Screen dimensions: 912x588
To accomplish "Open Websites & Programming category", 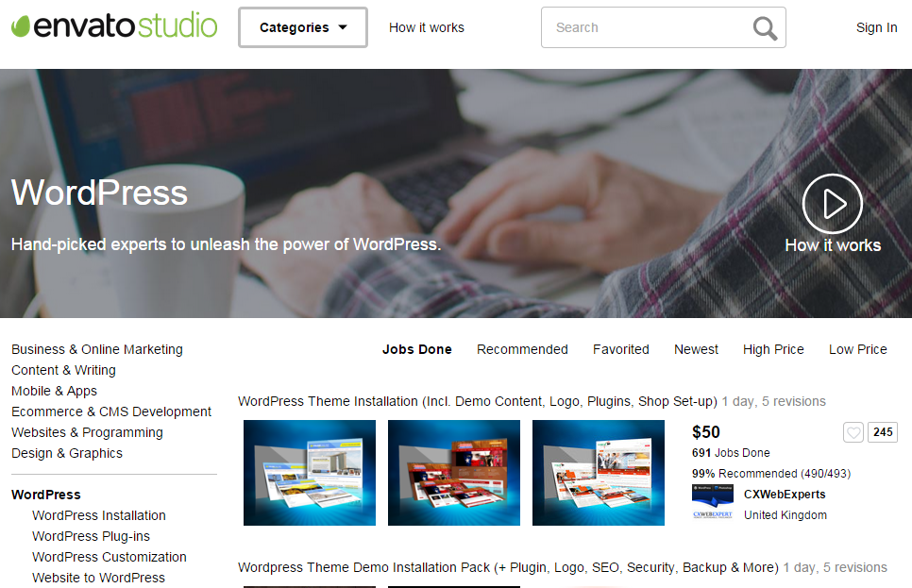I will tap(87, 432).
